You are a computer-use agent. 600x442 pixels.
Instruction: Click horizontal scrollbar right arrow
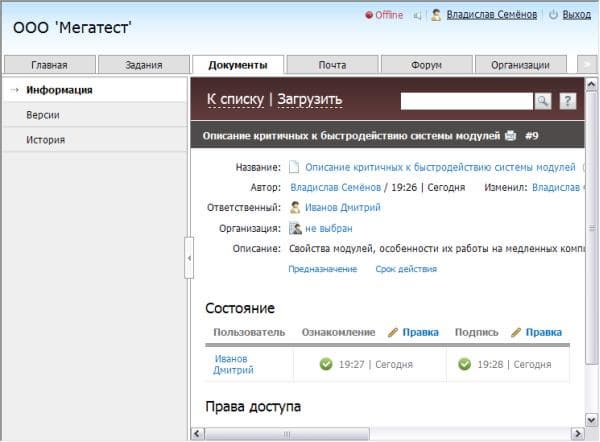click(578, 434)
